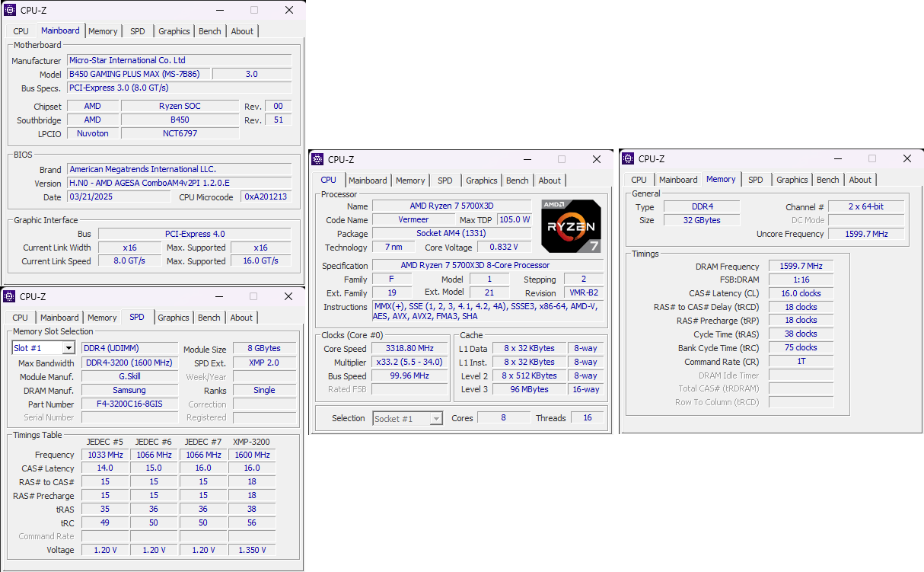Click Graphic Interface bus PCI-Express 4.0
This screenshot has width=924, height=572.
(195, 234)
